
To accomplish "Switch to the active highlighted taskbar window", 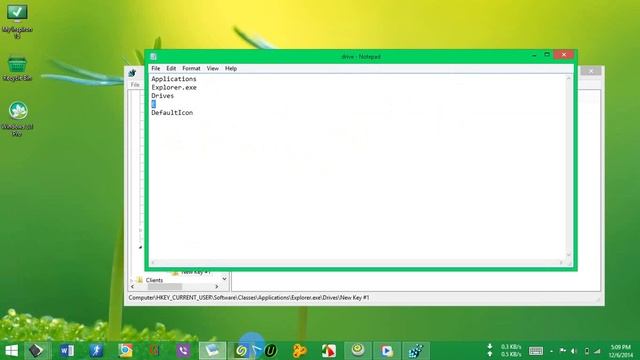I will point(212,351).
